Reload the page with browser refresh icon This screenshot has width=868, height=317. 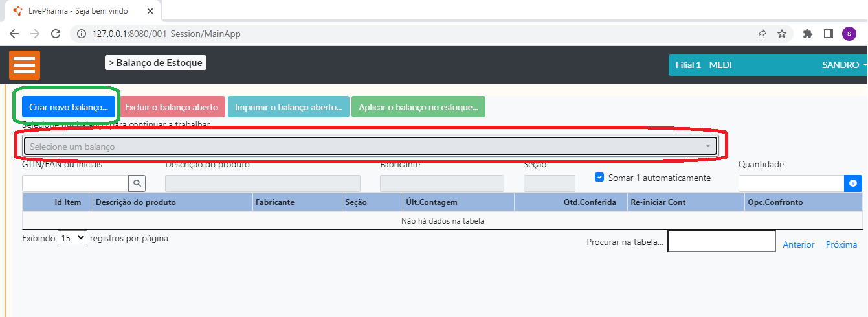56,34
